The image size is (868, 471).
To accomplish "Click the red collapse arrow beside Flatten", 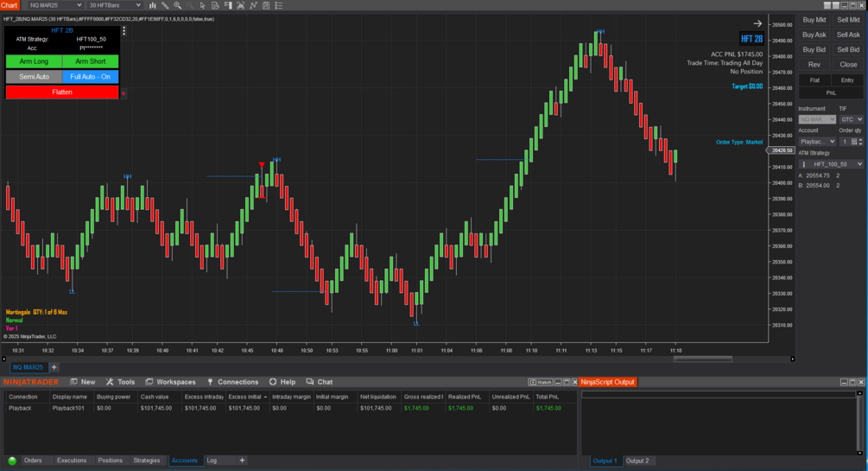I will coord(124,93).
